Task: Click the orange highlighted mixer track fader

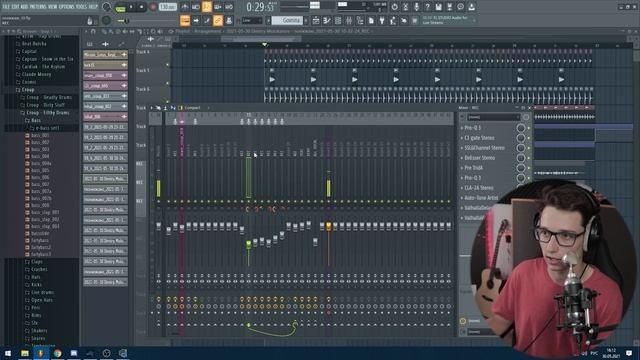Action: pos(329,226)
